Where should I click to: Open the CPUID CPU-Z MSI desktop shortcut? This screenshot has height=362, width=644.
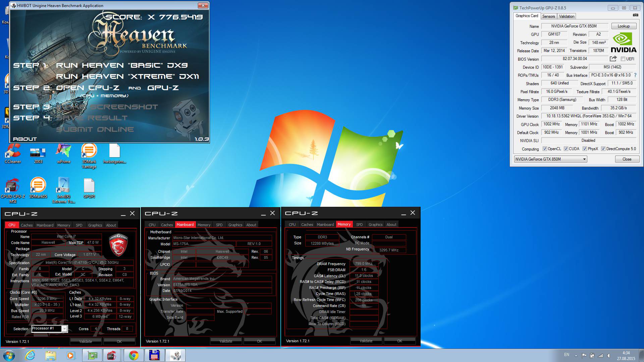[x=13, y=190]
